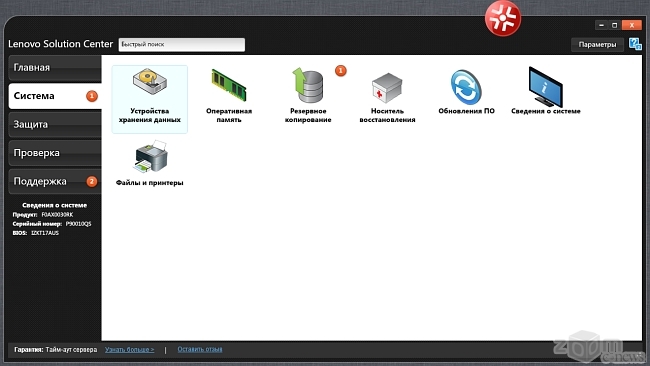This screenshot has width=650, height=366.
Task: Open the backup database icon
Action: 308,85
